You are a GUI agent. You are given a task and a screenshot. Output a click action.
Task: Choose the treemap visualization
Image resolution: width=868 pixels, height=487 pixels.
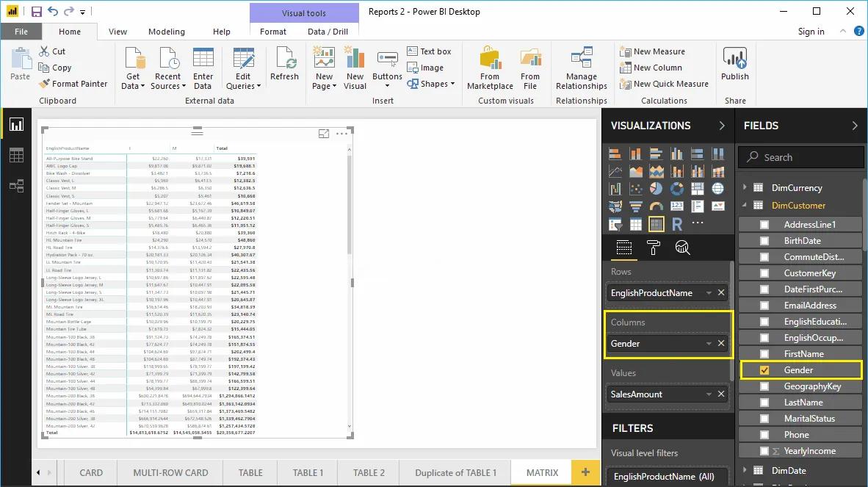coord(698,188)
